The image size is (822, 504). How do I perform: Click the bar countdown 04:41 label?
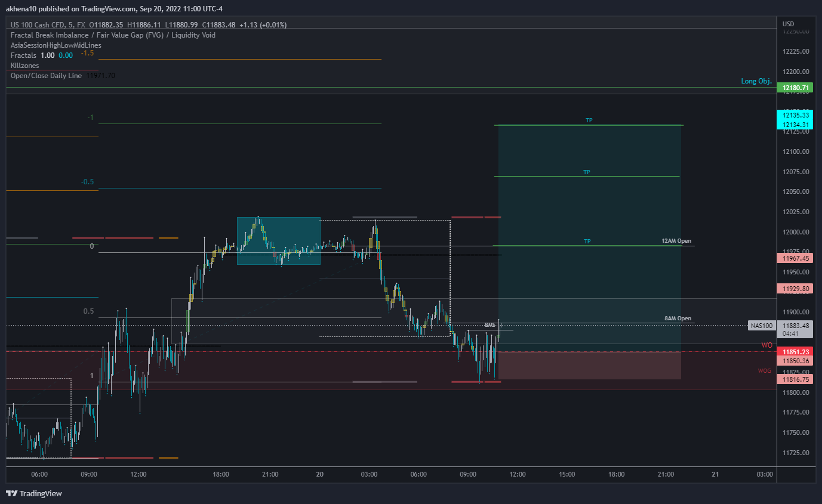click(790, 334)
